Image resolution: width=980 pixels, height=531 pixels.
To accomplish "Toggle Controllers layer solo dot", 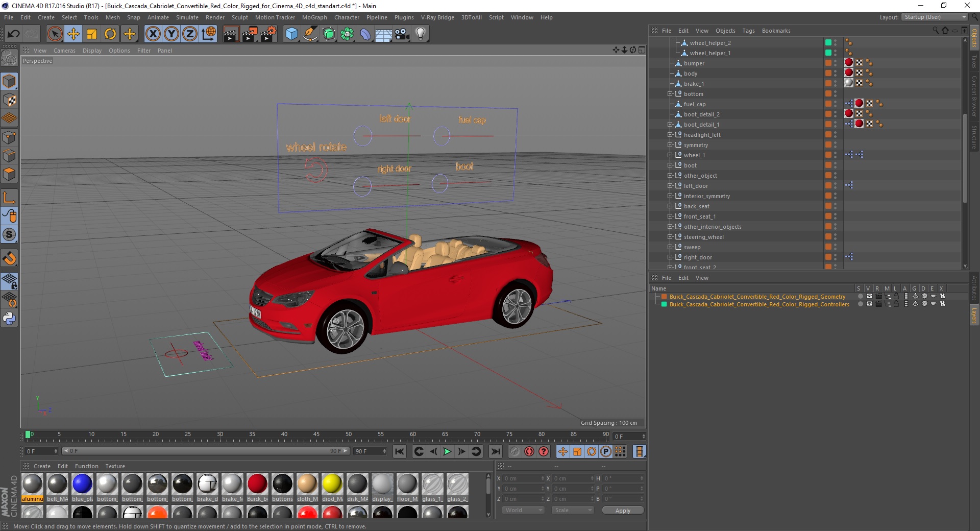I will click(x=860, y=304).
